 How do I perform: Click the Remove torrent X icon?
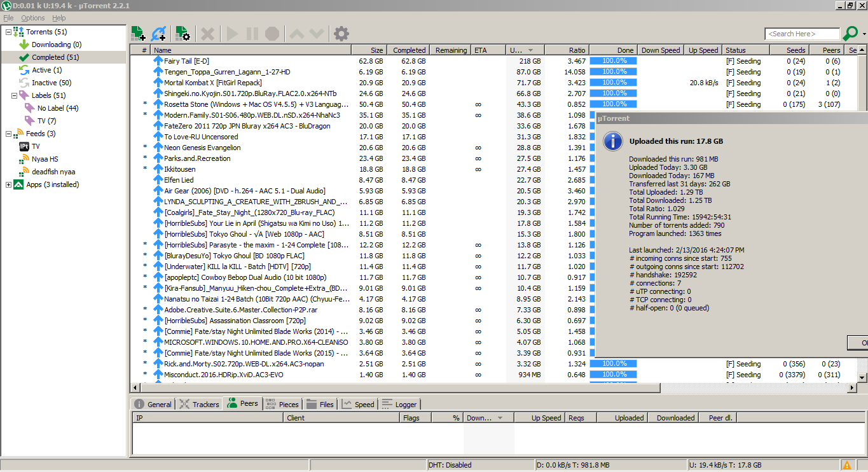click(207, 34)
